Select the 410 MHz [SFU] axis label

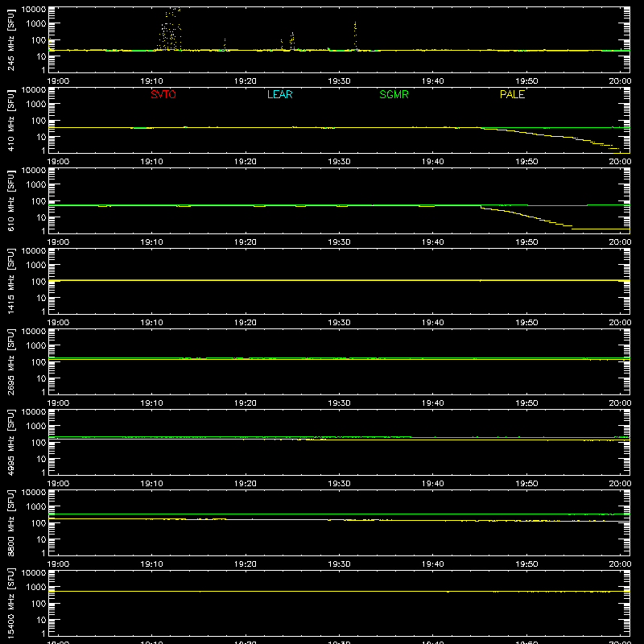coord(11,120)
